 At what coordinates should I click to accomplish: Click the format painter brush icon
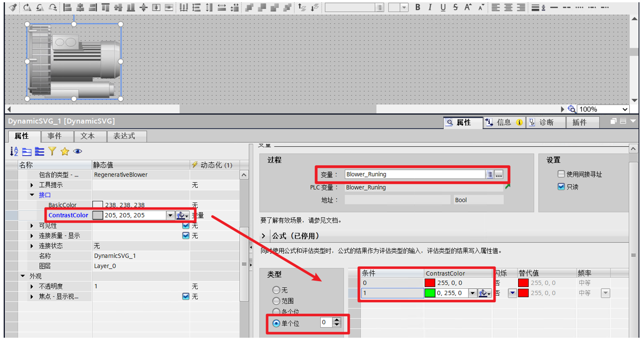tap(12, 7)
